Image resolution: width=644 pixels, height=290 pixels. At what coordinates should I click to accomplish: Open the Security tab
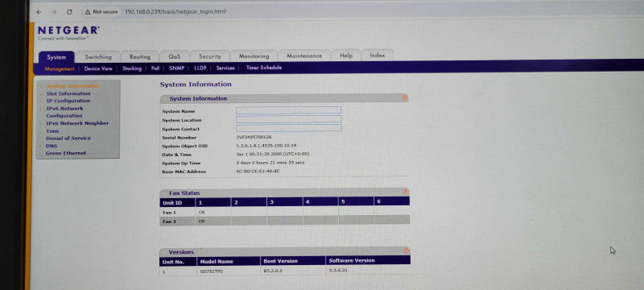click(210, 56)
